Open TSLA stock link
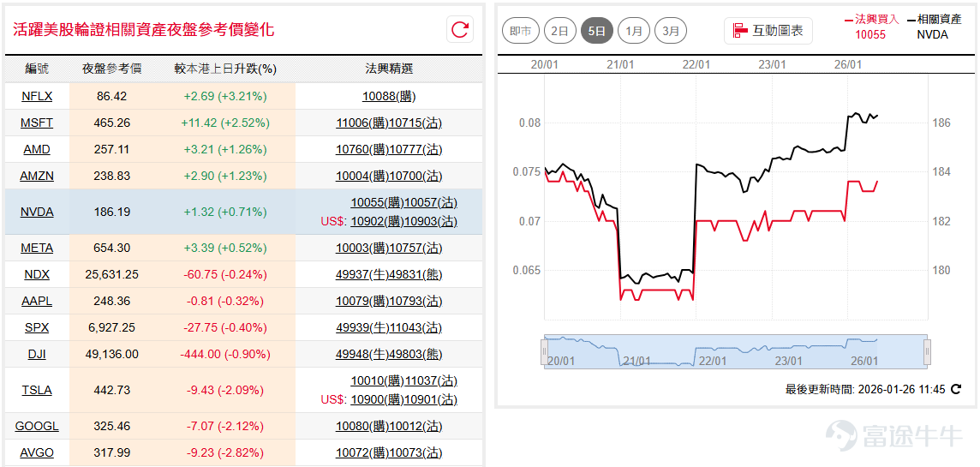The height and width of the screenshot is (467, 980). [37, 390]
